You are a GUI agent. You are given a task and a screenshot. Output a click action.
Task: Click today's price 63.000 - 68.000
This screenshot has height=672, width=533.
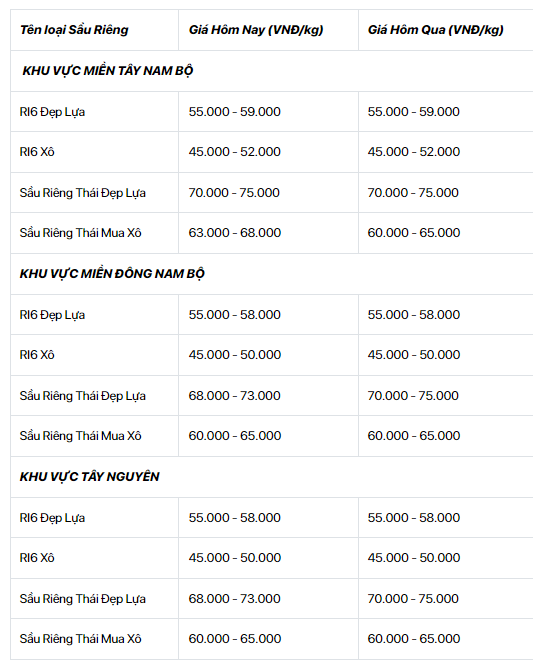(x=235, y=233)
